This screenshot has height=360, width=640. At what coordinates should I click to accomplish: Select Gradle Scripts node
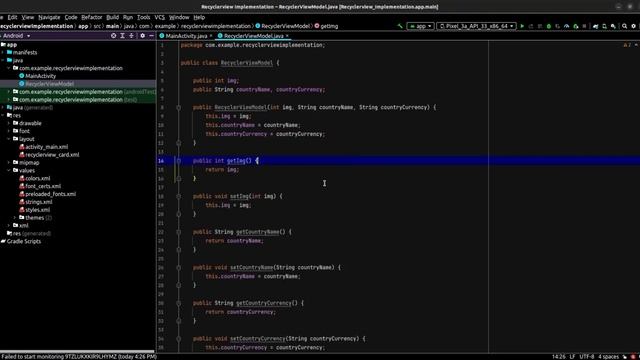coord(24,242)
